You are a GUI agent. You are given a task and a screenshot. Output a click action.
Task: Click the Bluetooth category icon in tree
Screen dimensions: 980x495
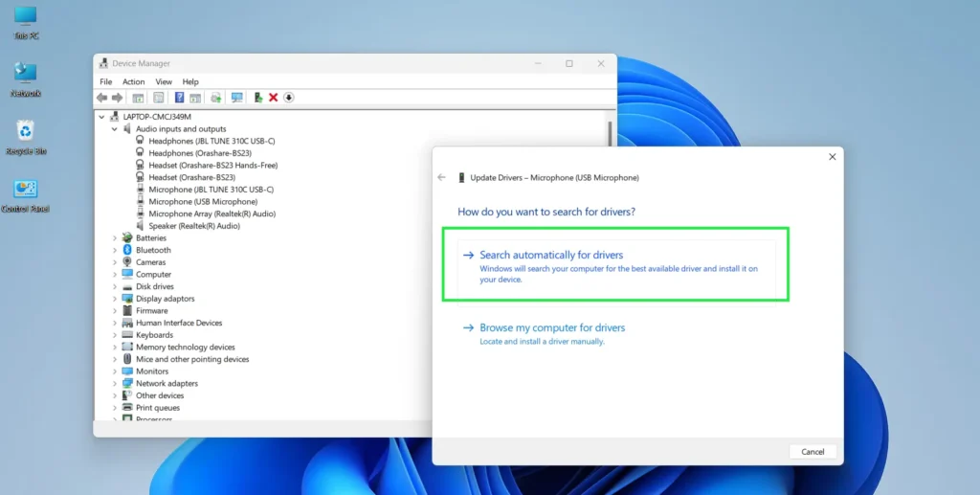click(127, 250)
